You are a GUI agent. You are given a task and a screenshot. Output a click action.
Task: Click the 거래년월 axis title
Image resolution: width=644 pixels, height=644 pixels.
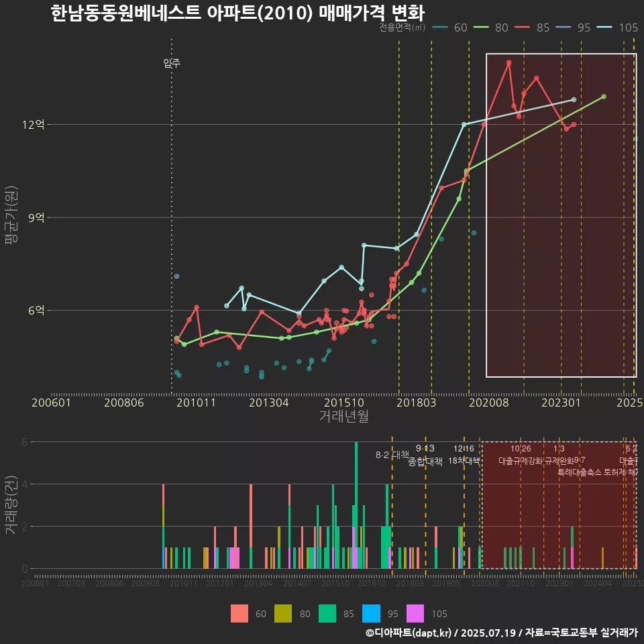tap(343, 416)
